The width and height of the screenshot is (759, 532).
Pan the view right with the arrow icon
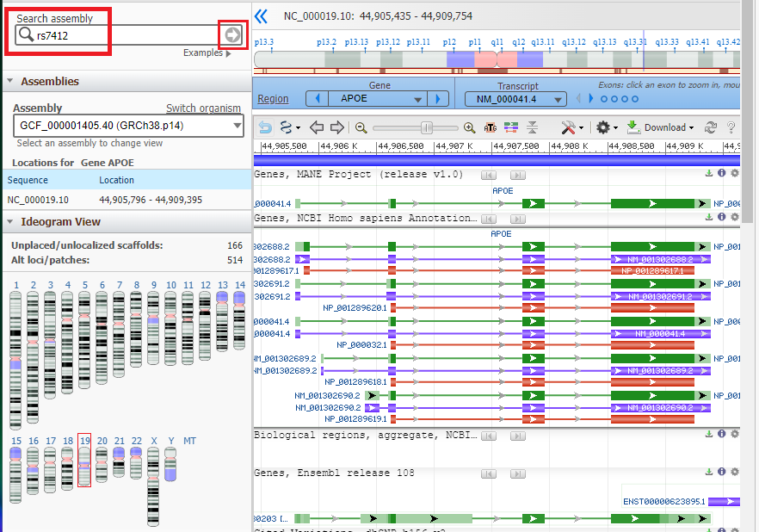336,127
